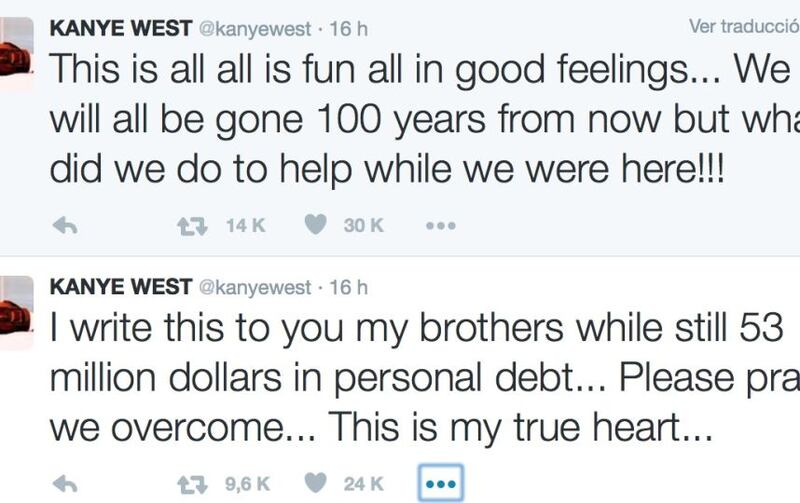
Task: Open profile avatar on second tweet
Action: point(17,312)
